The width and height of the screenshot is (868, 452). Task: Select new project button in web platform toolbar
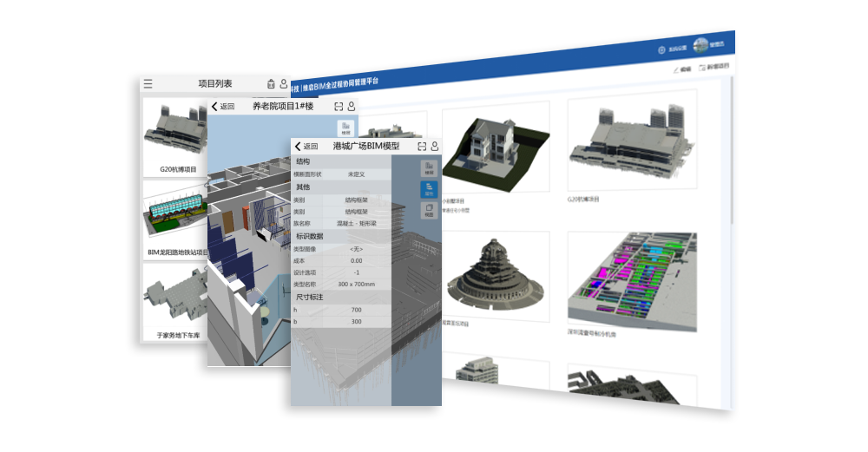(x=713, y=67)
